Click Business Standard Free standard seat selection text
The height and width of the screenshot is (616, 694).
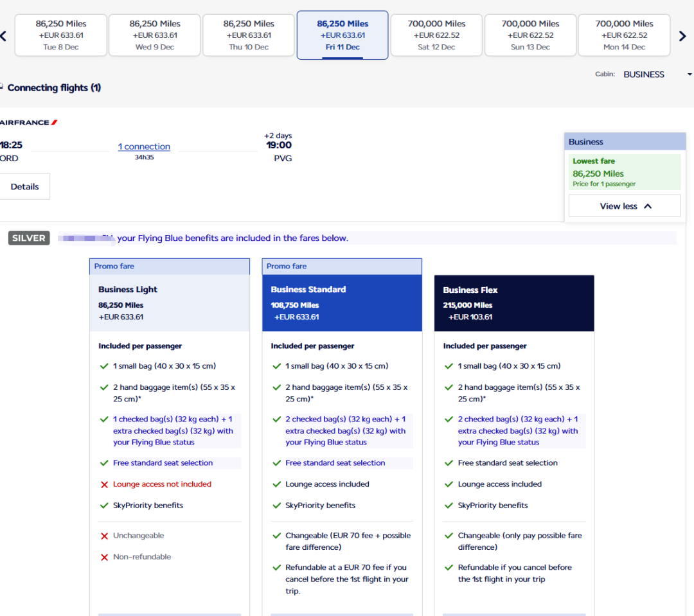(x=335, y=463)
